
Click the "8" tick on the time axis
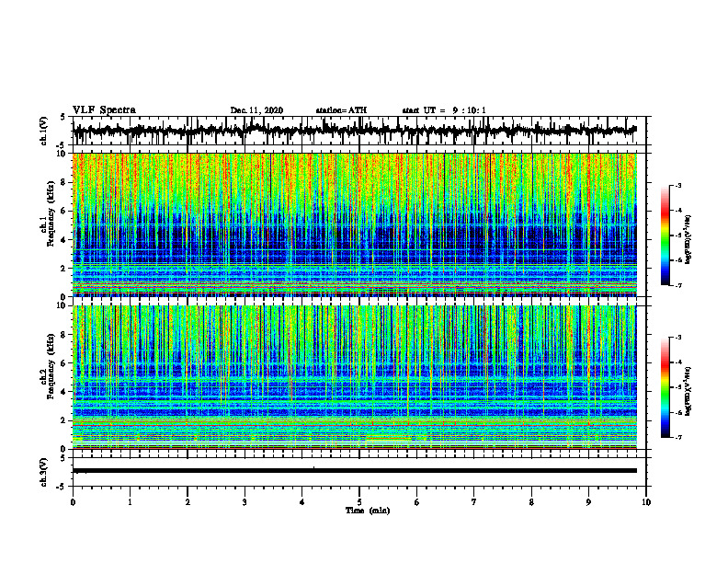click(531, 502)
